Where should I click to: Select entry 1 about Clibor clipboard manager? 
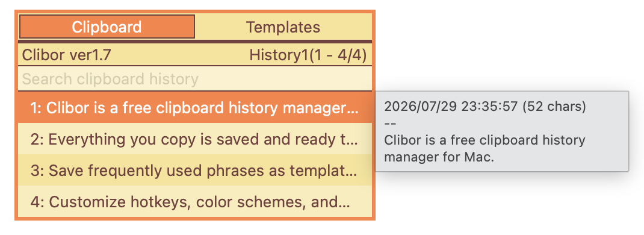(195, 108)
